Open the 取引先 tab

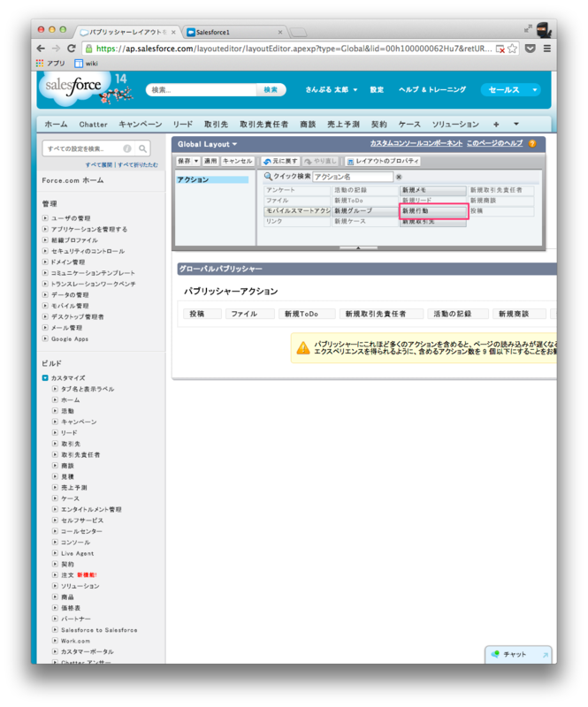click(x=216, y=124)
